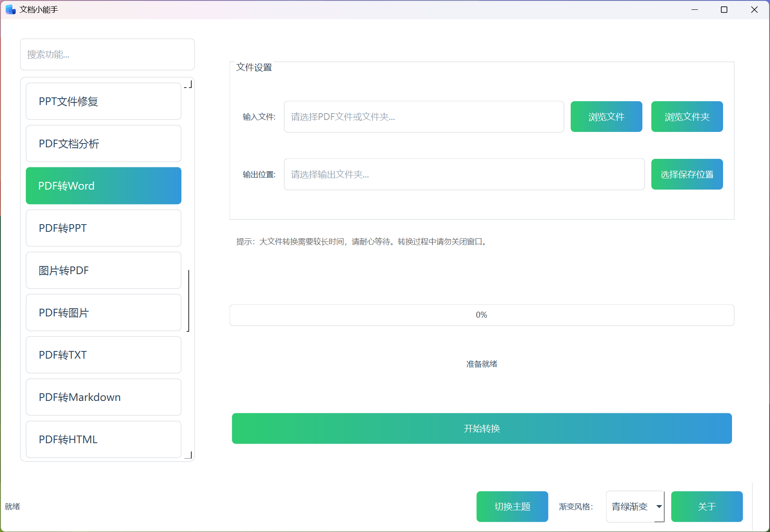
Task: Go to PDF转Markdown function
Action: point(103,397)
